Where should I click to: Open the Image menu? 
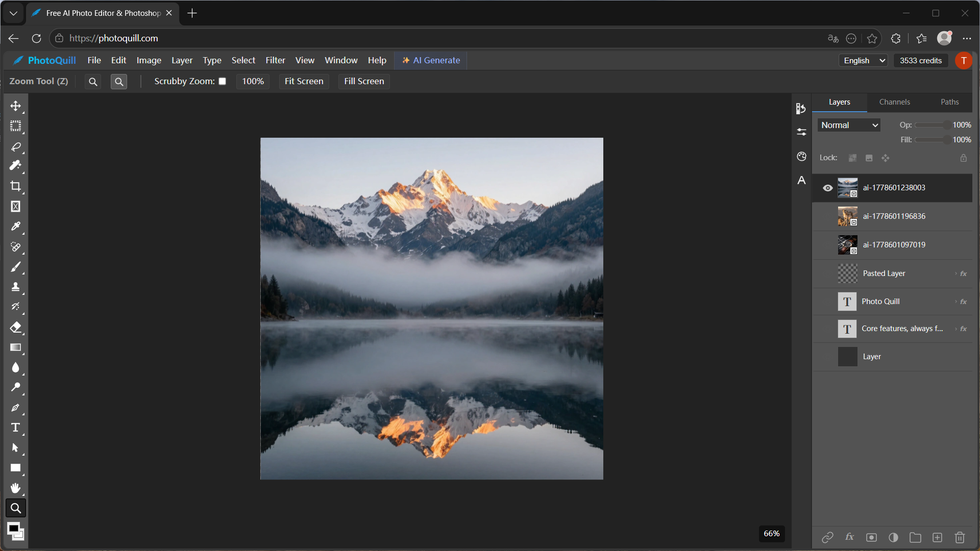[149, 60]
